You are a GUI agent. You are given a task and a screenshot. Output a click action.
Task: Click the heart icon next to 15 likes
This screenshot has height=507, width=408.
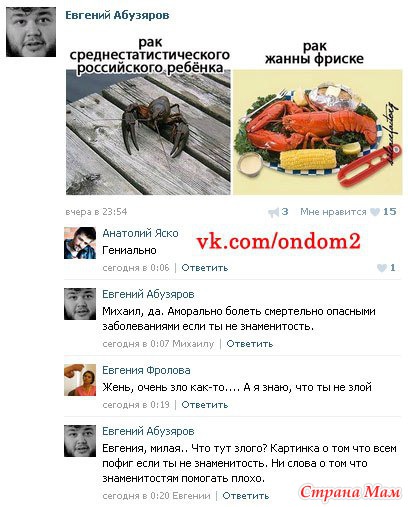(375, 212)
